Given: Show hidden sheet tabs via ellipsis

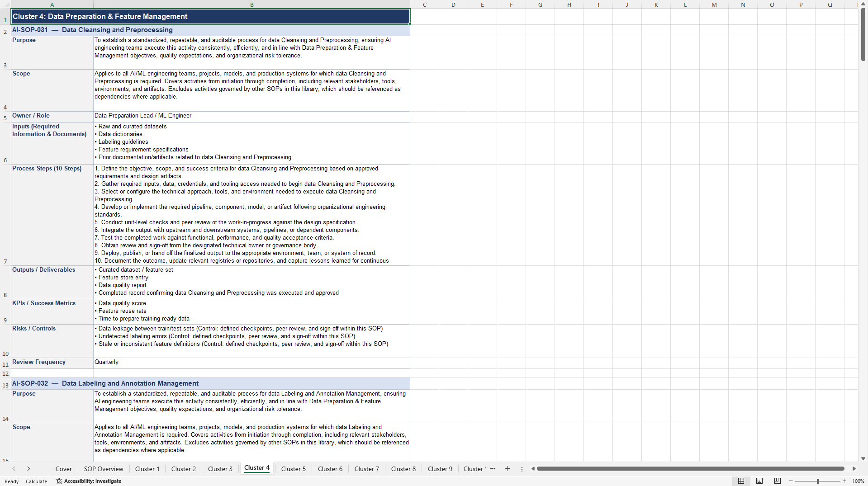Looking at the screenshot, I should (493, 469).
